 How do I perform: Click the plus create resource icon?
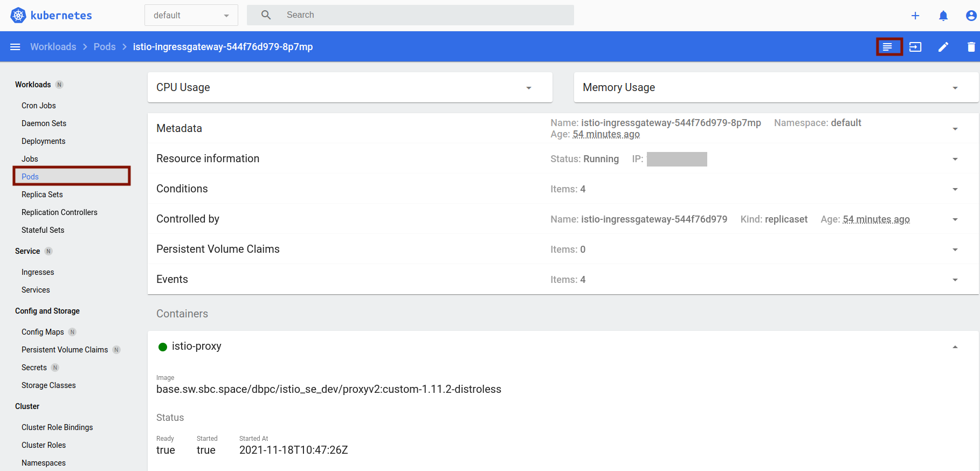pyautogui.click(x=915, y=16)
